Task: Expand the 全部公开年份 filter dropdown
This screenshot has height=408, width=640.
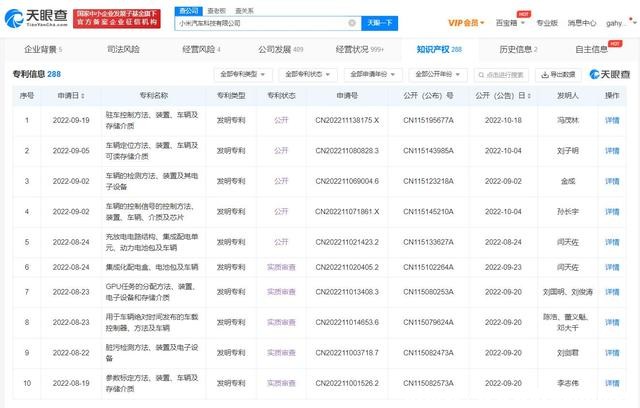Action: tap(438, 74)
